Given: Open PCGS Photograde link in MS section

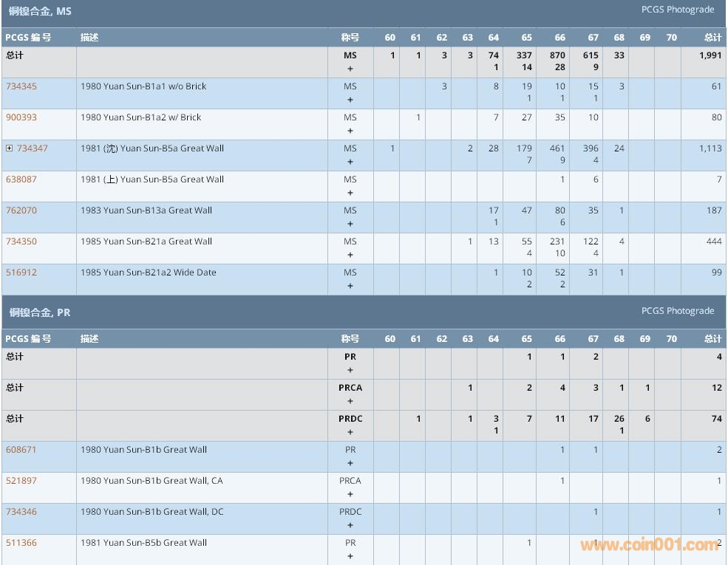Looking at the screenshot, I should coord(677,10).
